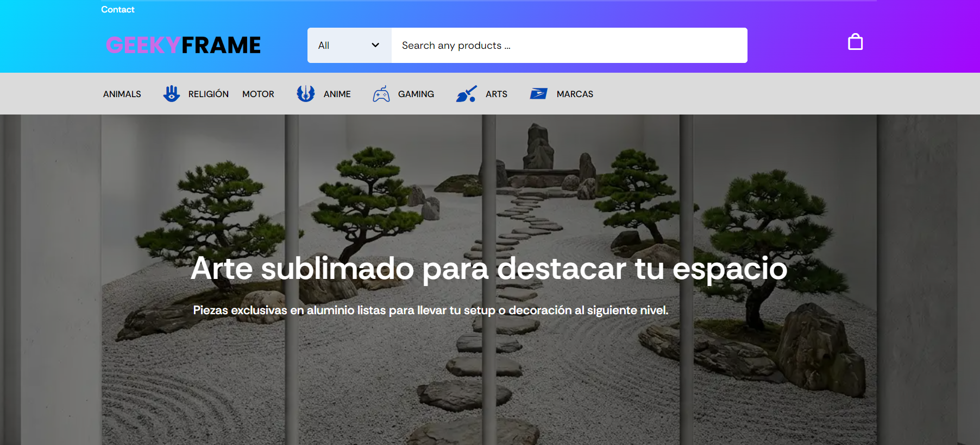Click the hand icon beside RELIGIÓN
The height and width of the screenshot is (445, 980).
pyautogui.click(x=172, y=94)
